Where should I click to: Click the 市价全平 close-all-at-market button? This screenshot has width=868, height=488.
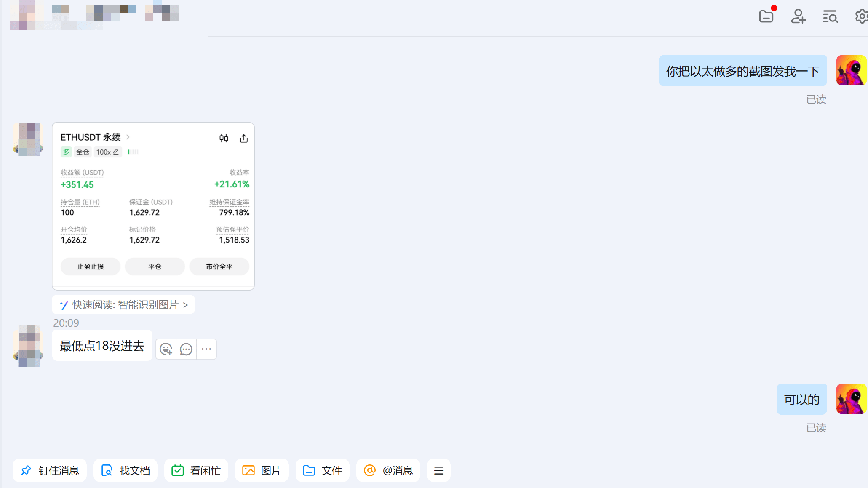pyautogui.click(x=219, y=266)
